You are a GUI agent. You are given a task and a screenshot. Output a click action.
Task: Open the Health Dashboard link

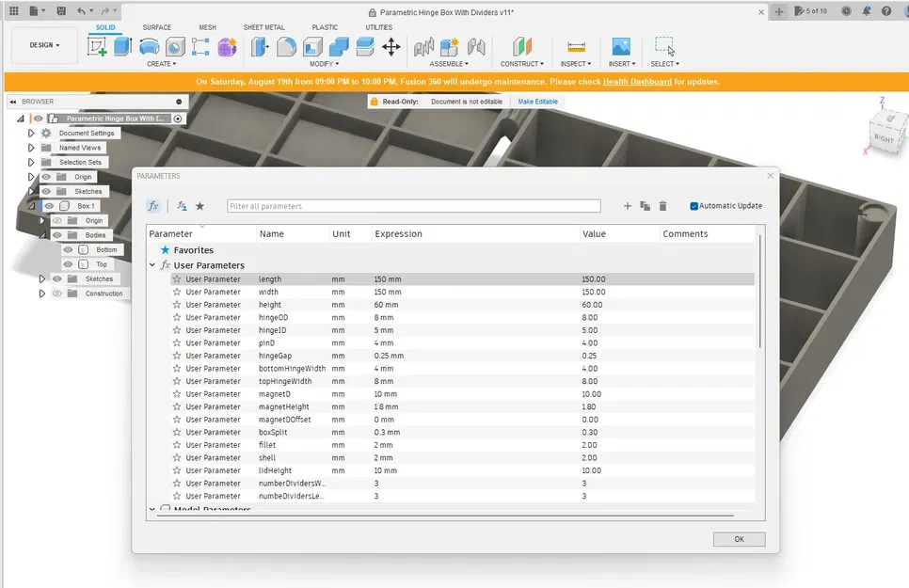pos(637,82)
